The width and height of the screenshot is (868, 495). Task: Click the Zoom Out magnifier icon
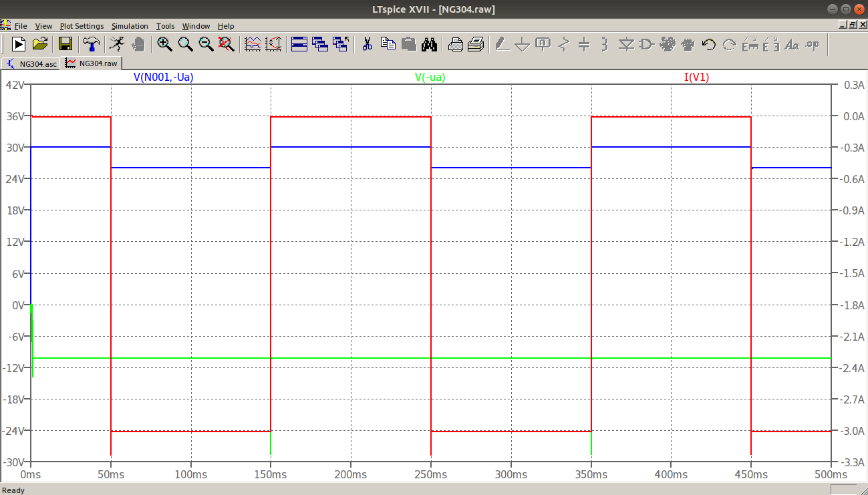pyautogui.click(x=206, y=44)
